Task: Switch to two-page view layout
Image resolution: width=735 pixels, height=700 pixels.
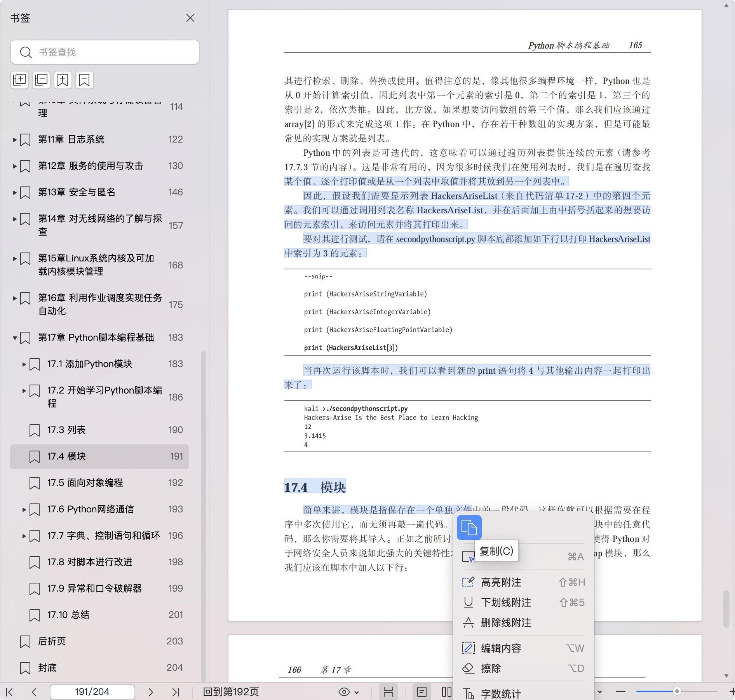Action: coord(446,692)
